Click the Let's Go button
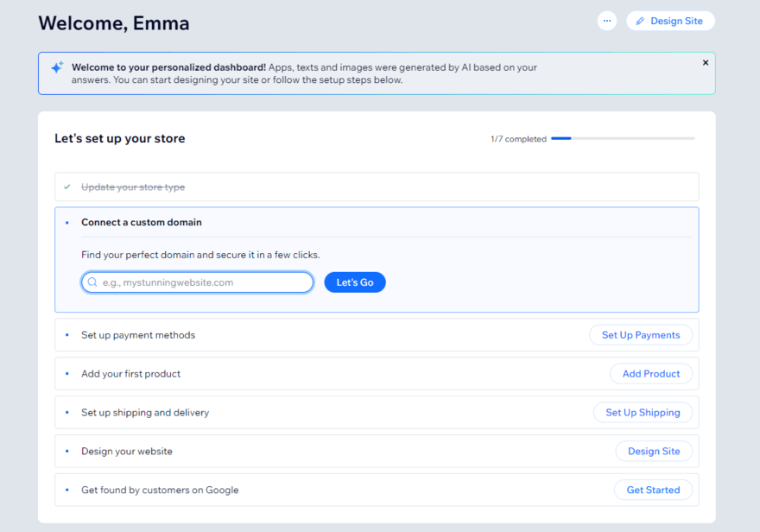 (x=355, y=282)
